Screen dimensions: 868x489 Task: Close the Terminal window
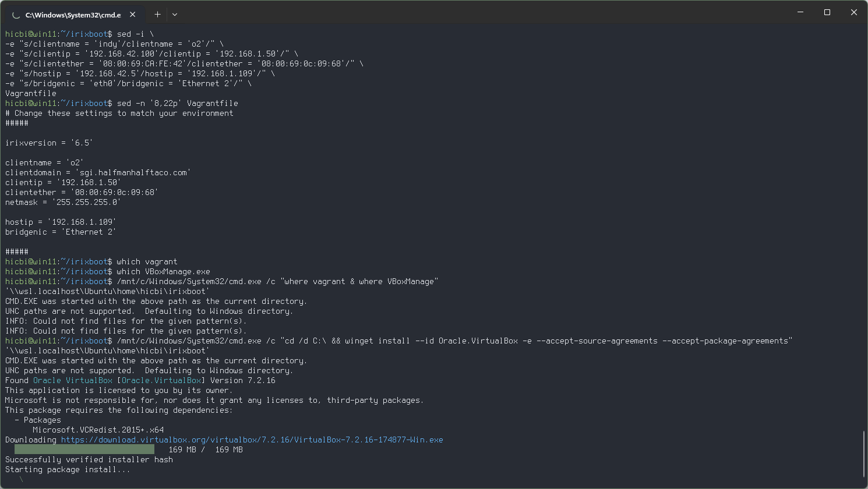(x=853, y=12)
